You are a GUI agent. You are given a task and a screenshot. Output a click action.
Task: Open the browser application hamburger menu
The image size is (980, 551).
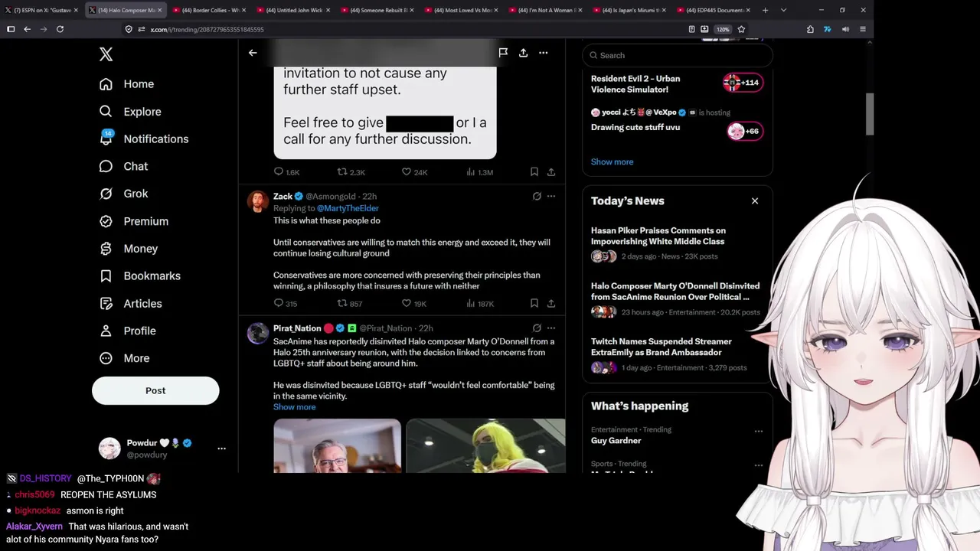click(862, 29)
